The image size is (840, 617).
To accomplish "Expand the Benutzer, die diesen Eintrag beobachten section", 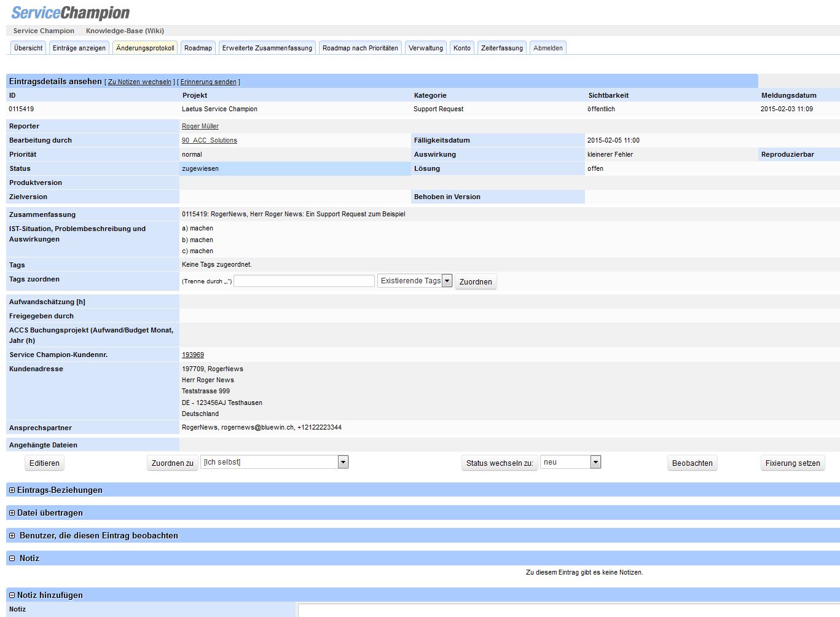I will click(12, 536).
